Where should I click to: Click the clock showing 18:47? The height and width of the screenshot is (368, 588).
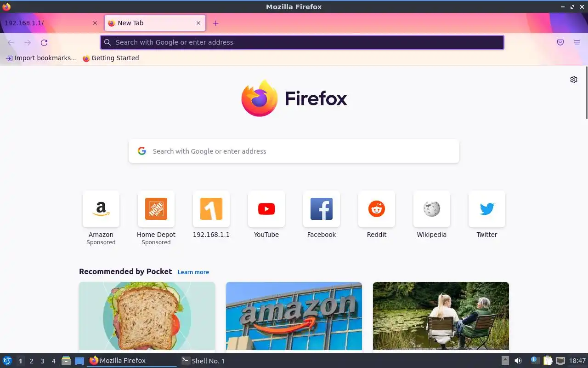(x=577, y=361)
